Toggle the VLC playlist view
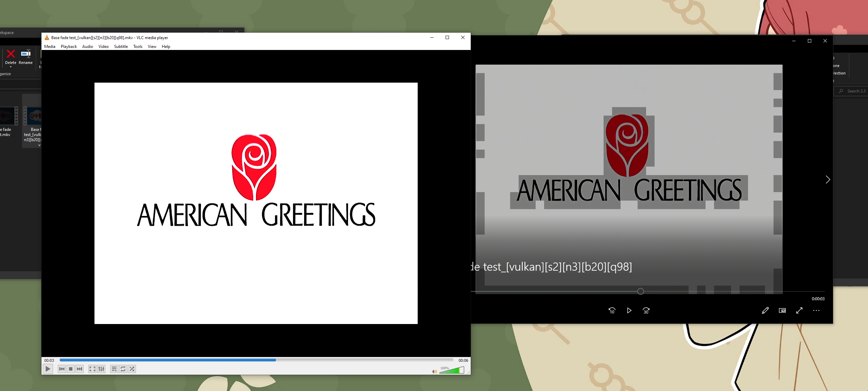The image size is (868, 391). click(x=114, y=369)
